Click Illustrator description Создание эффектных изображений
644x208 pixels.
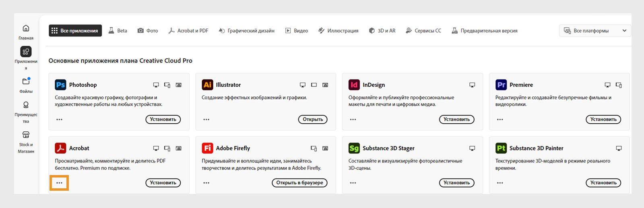click(254, 98)
